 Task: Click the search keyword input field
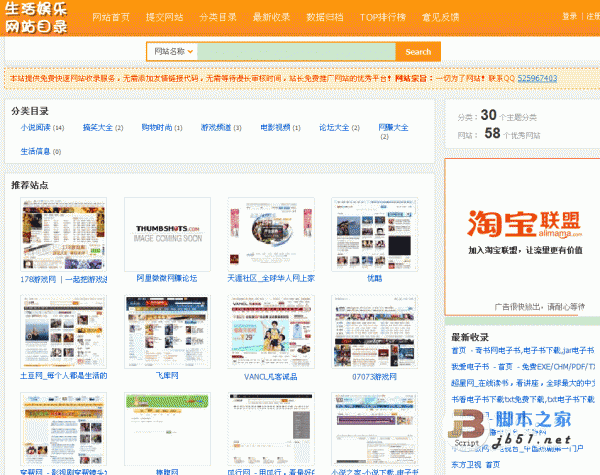point(296,51)
